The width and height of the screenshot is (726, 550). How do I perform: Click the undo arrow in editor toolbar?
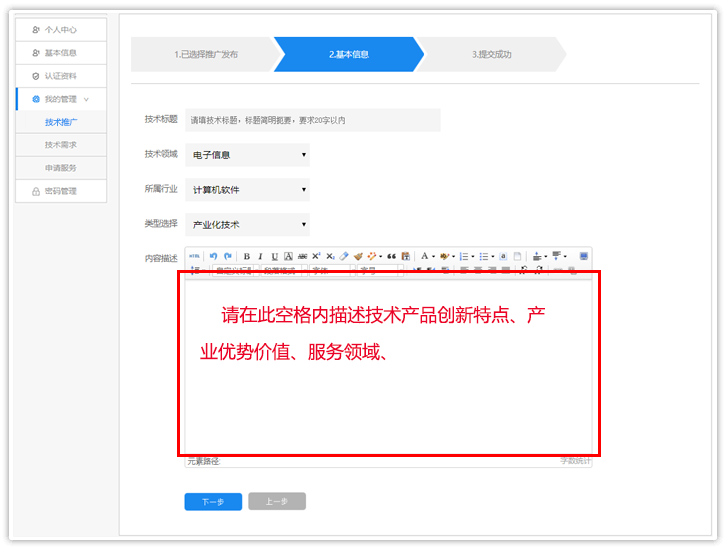pos(213,256)
